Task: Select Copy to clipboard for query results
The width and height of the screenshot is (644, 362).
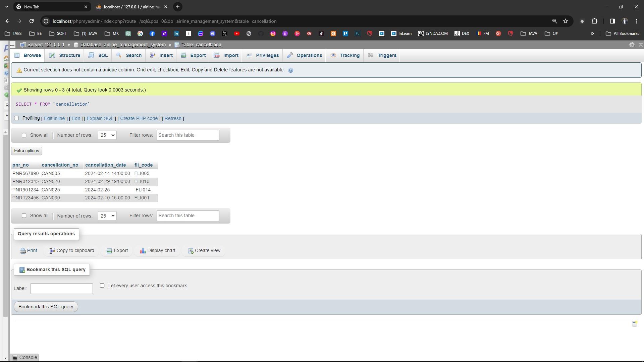Action: click(x=71, y=250)
